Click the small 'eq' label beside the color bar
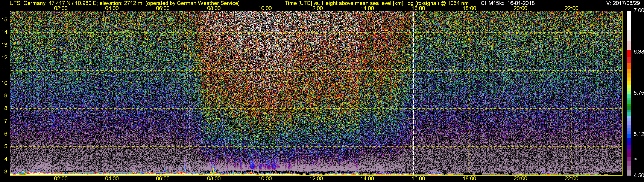644x182 pixels. 636,159
